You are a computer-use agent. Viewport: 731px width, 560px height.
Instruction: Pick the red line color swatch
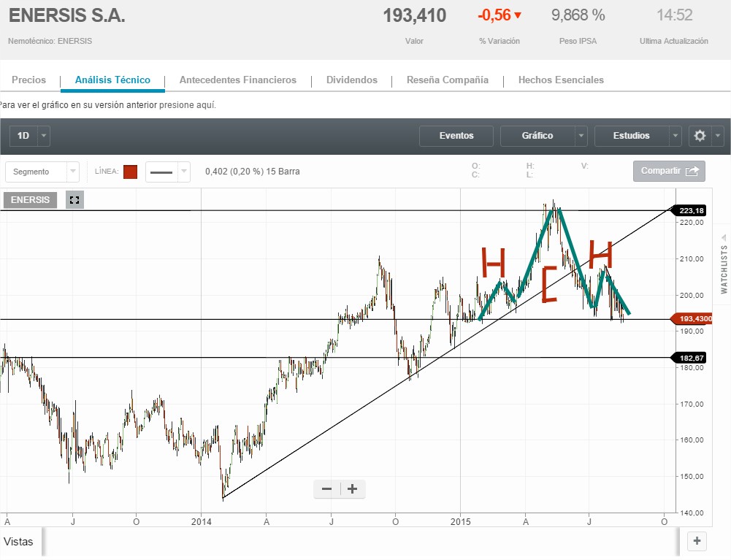coord(131,172)
